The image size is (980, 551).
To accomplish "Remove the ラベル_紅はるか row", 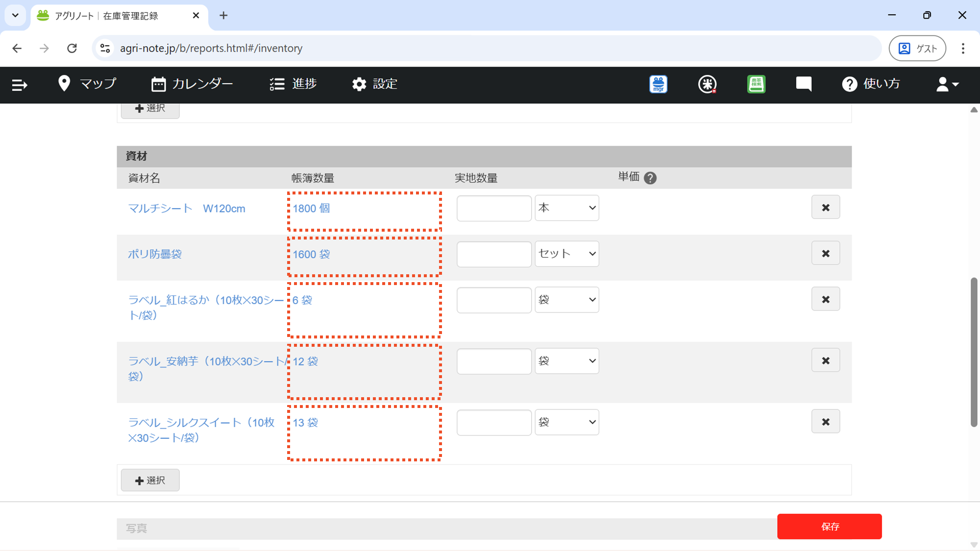I will (826, 299).
